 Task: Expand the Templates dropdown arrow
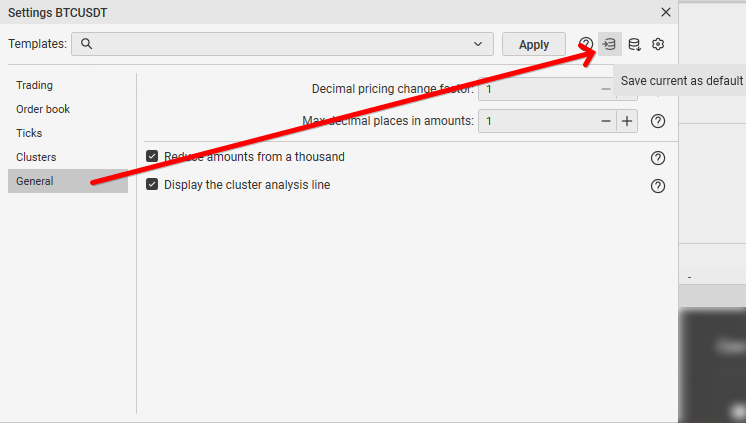pos(478,44)
